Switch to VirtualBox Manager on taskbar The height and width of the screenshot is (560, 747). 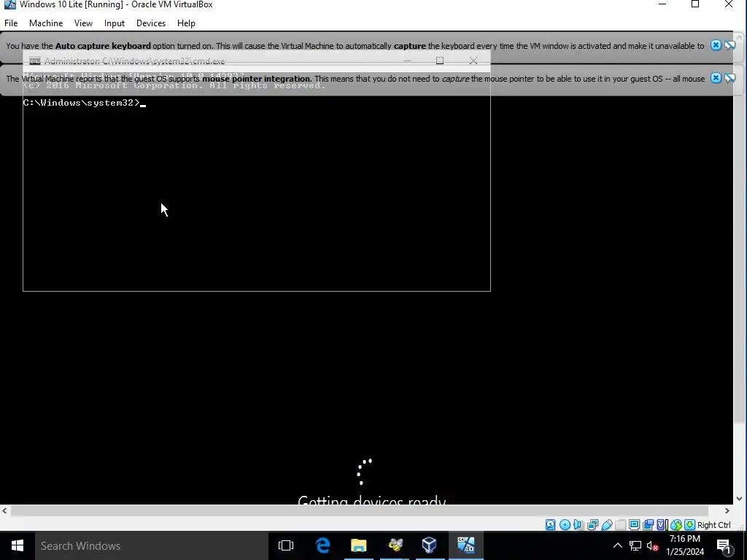click(430, 545)
